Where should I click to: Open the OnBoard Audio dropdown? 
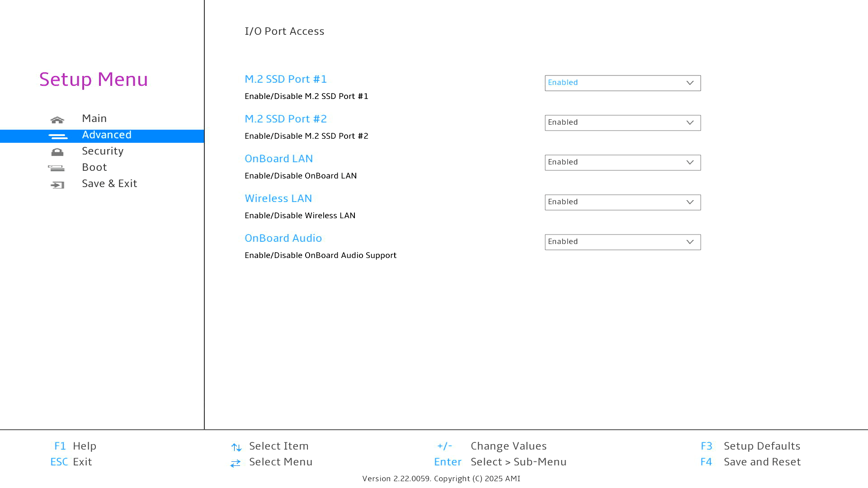(622, 242)
